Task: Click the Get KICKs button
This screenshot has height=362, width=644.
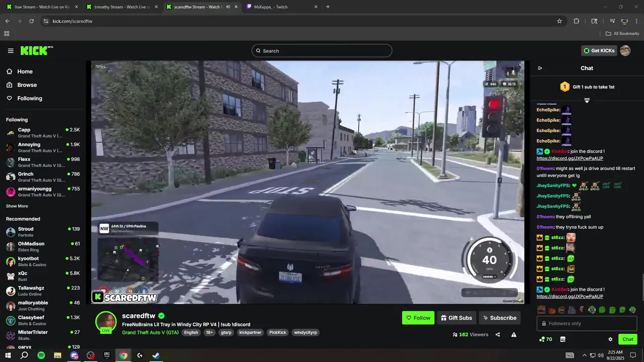Action: click(599, 51)
